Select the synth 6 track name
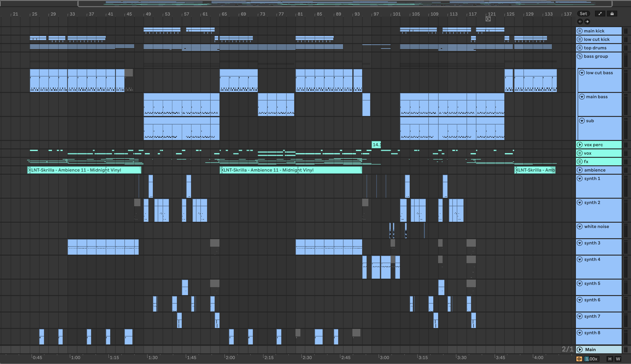Image resolution: width=631 pixels, height=364 pixels. click(592, 300)
